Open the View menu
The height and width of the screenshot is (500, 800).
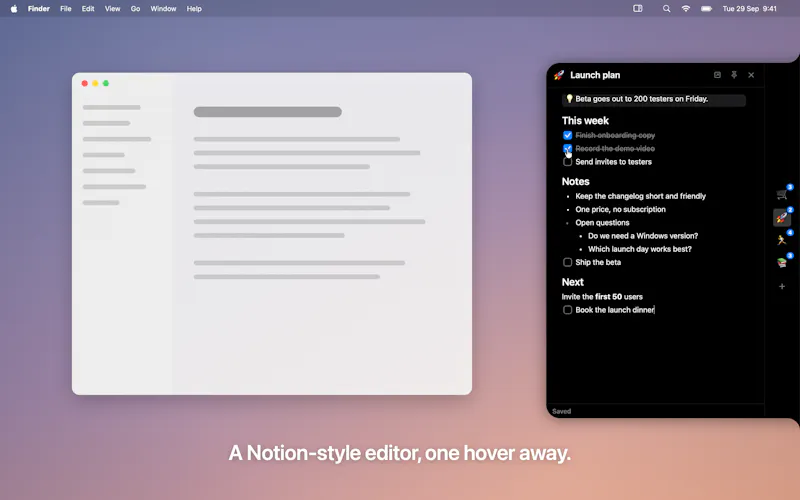point(112,9)
